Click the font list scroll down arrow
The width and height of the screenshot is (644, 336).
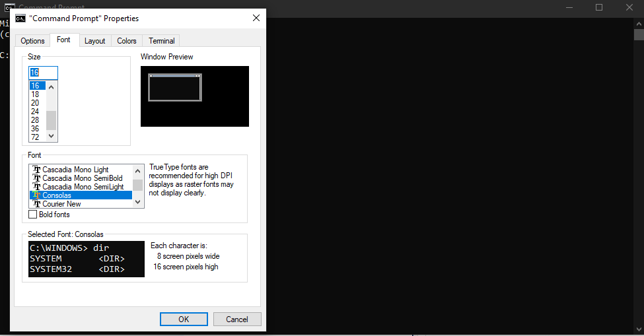pos(138,202)
